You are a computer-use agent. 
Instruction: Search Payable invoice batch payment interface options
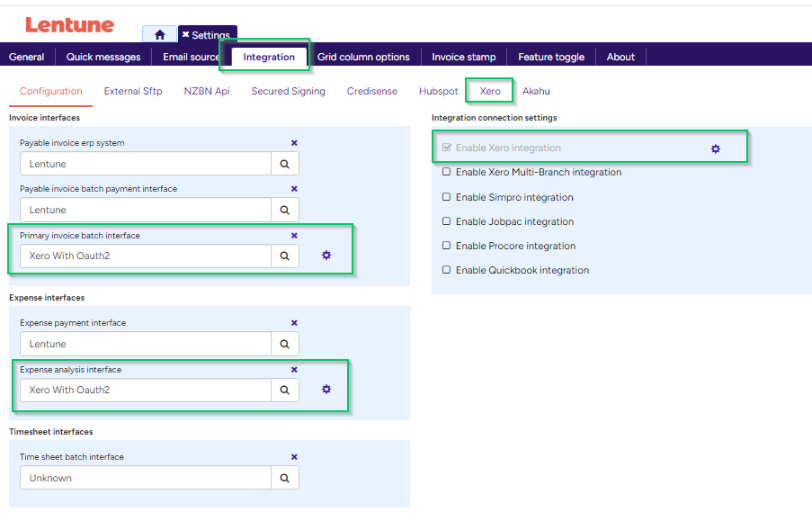(285, 210)
